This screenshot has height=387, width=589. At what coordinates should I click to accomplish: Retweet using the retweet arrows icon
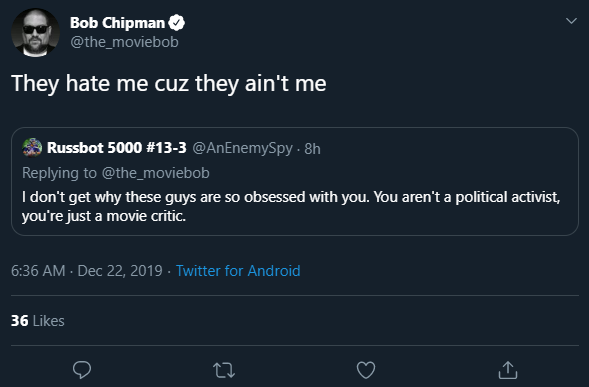point(224,370)
